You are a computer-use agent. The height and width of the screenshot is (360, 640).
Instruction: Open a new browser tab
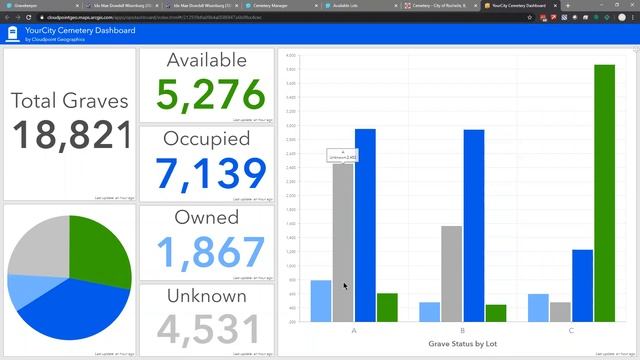pyautogui.click(x=568, y=6)
